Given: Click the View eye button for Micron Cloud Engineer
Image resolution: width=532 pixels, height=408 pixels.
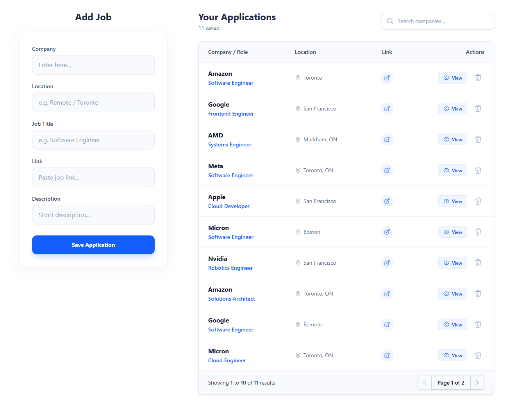Looking at the screenshot, I should [452, 355].
